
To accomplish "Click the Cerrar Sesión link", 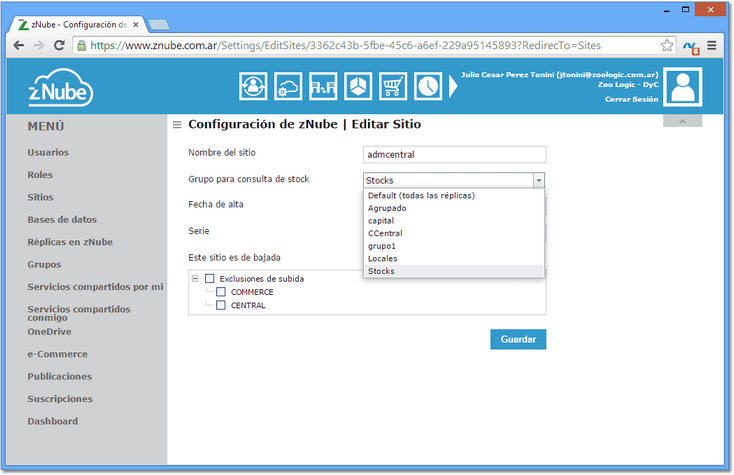I will pyautogui.click(x=631, y=99).
